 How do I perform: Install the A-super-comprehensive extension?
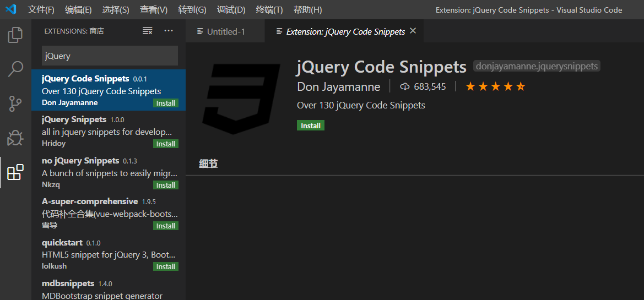point(166,226)
